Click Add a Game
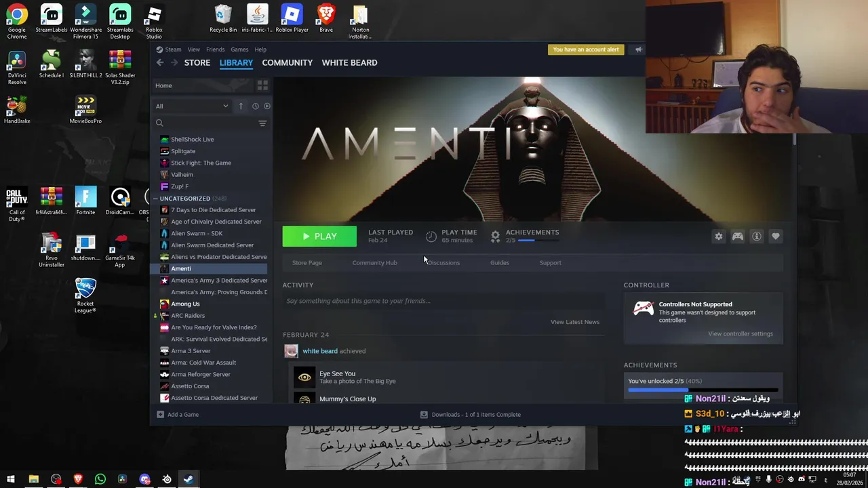Image resolution: width=868 pixels, height=488 pixels. tap(178, 414)
